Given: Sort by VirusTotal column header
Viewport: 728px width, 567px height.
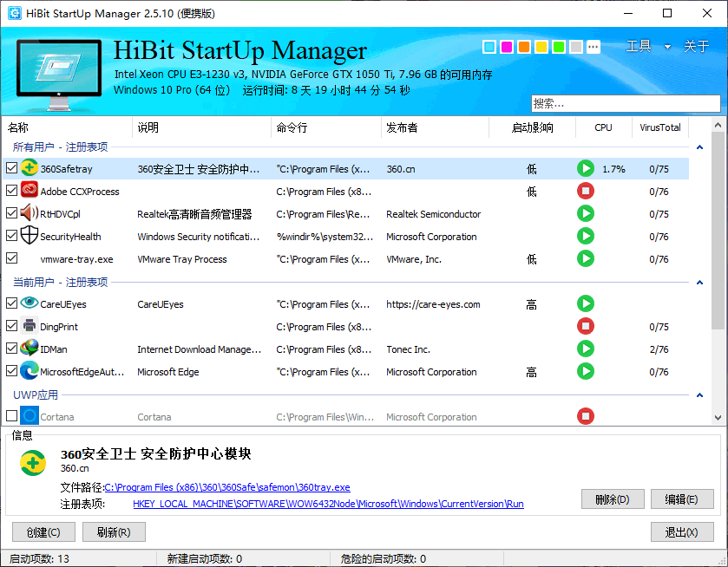Looking at the screenshot, I should click(659, 127).
